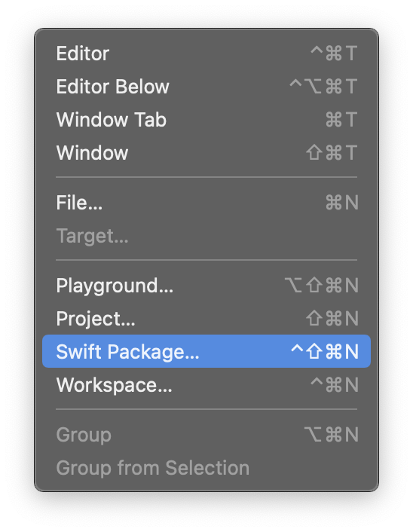Choose File... to create new file
Viewport: 413px width, 532px height.
point(206,203)
